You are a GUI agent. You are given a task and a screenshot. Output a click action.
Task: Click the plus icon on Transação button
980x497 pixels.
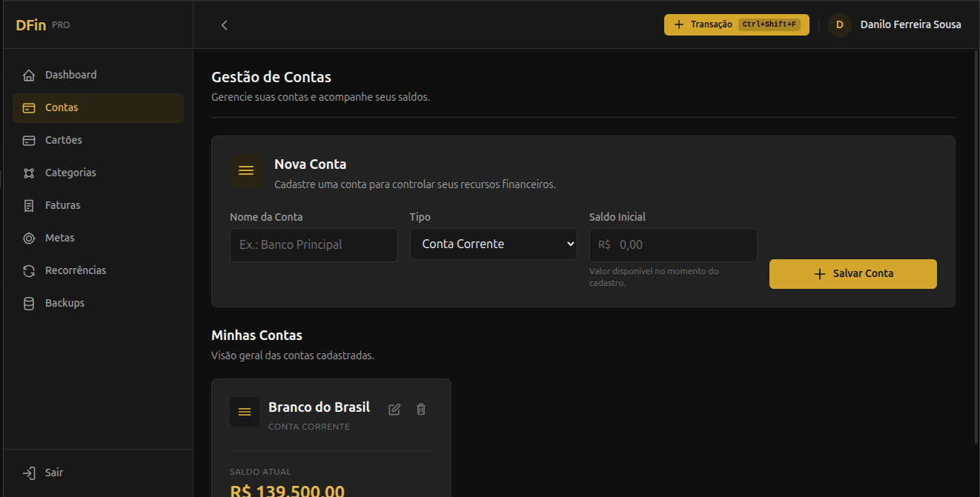pyautogui.click(x=679, y=24)
